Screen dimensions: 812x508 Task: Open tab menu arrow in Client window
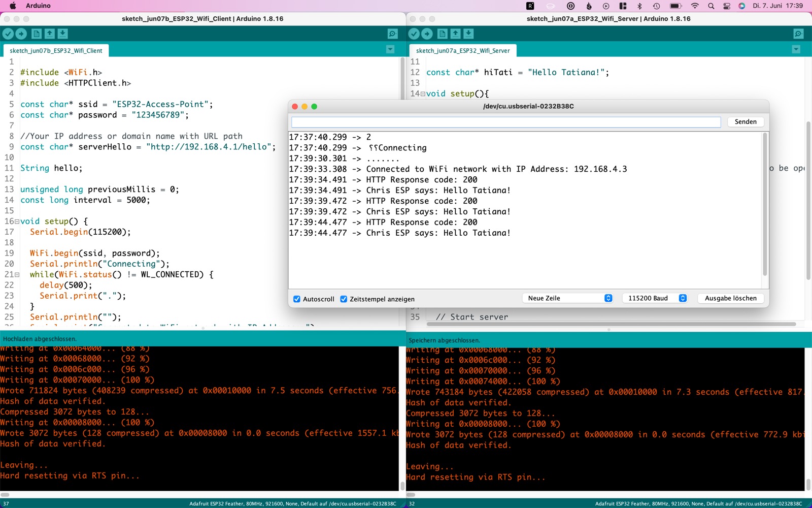(390, 49)
